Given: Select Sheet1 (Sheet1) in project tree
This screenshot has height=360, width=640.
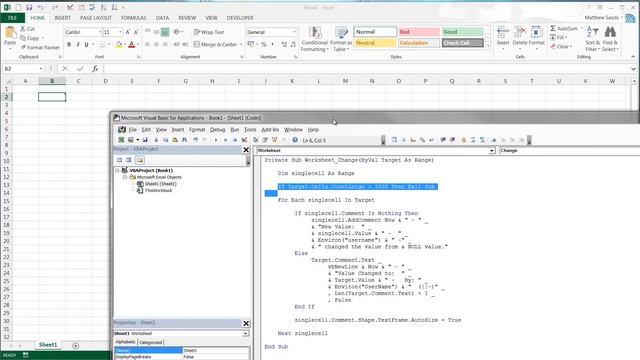Looking at the screenshot, I should pos(160,184).
